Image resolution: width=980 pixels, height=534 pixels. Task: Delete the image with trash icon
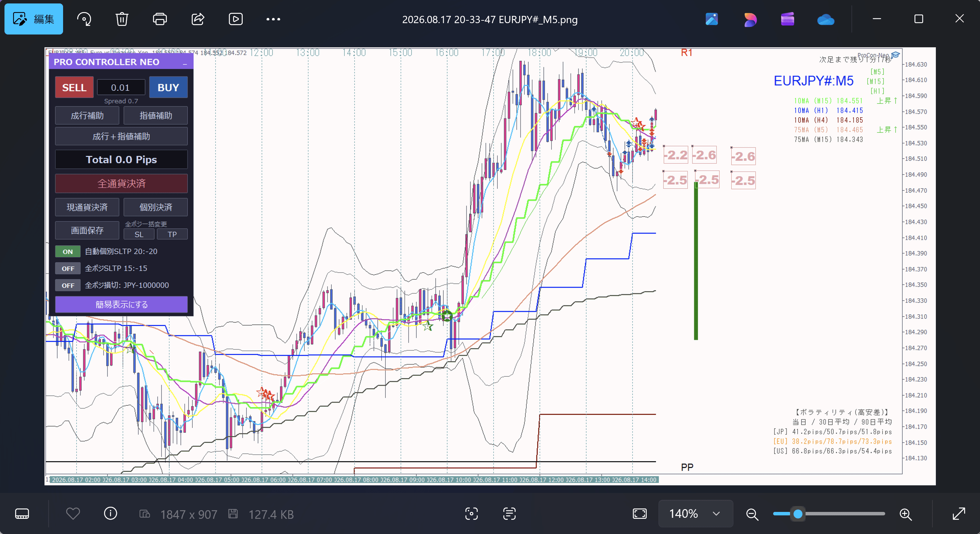click(x=122, y=19)
